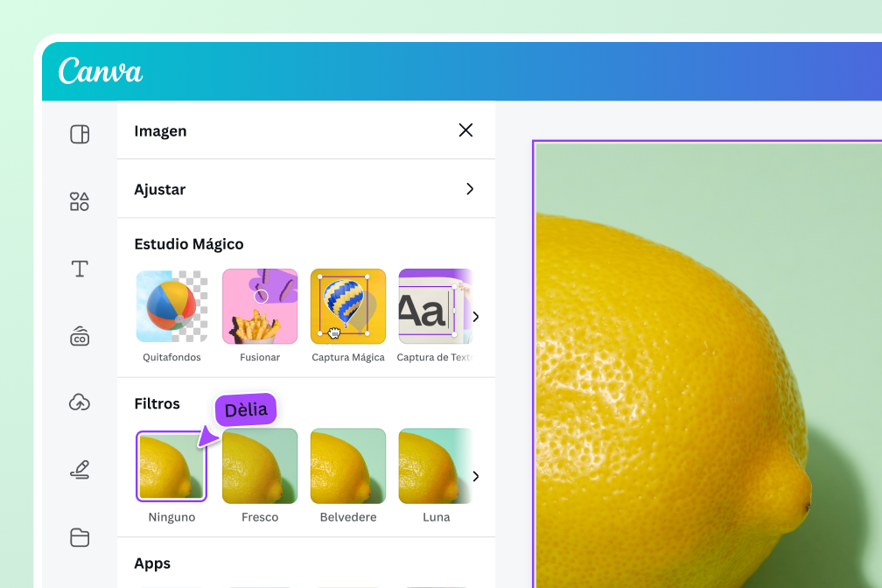
Task: Click the Quitafondos label
Action: 171,357
